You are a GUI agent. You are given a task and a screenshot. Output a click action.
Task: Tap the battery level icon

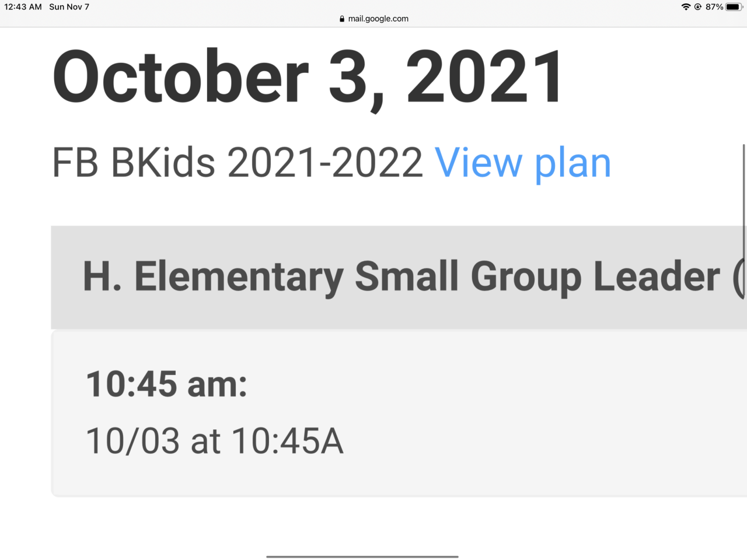tap(734, 7)
